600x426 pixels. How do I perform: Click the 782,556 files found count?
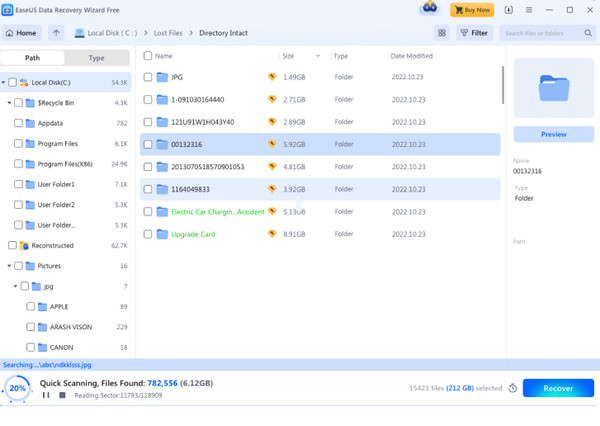tap(162, 383)
